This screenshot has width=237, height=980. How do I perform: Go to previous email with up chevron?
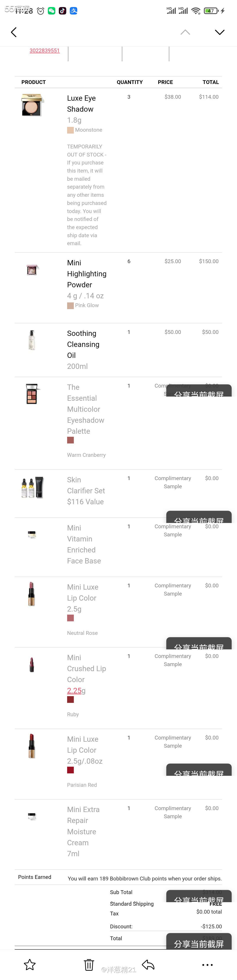[185, 32]
